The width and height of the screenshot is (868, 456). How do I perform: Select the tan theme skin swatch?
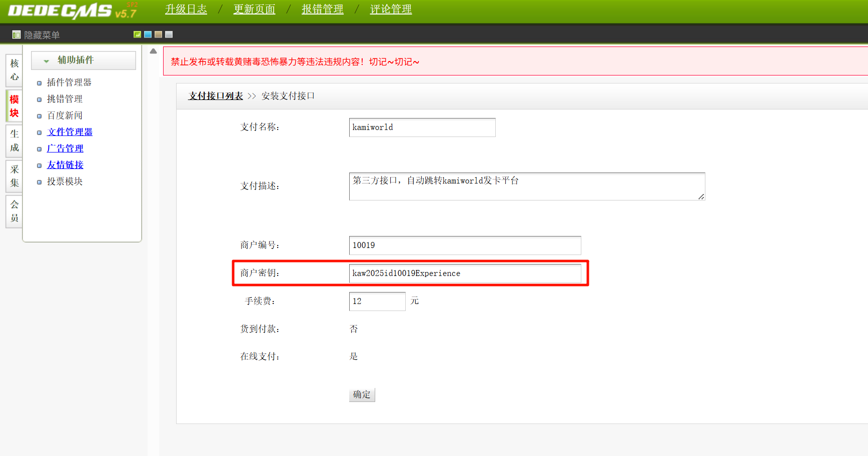(x=158, y=34)
